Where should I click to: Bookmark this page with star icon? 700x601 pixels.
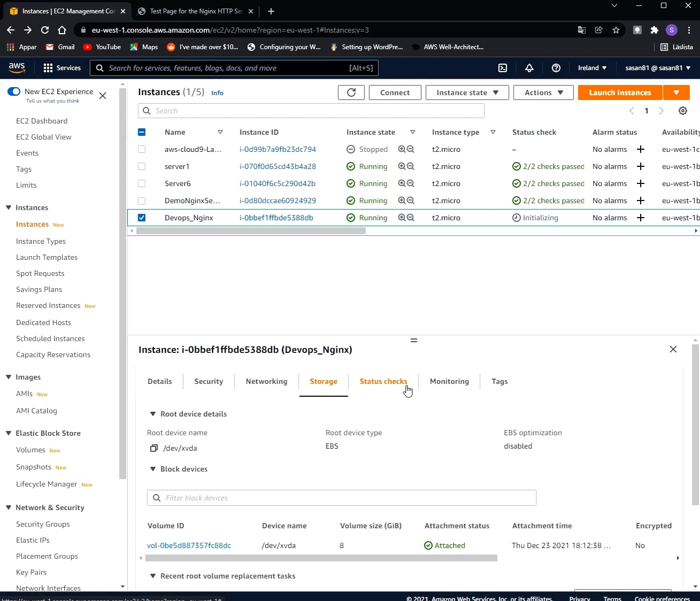(x=616, y=30)
